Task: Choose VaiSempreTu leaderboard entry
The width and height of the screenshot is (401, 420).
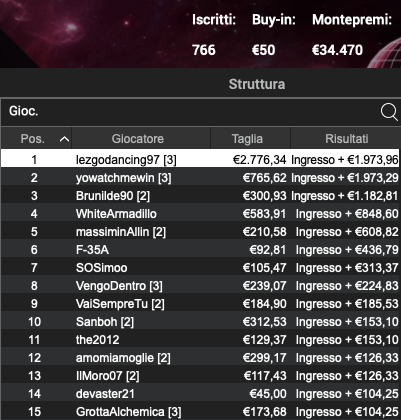Action: click(x=200, y=304)
